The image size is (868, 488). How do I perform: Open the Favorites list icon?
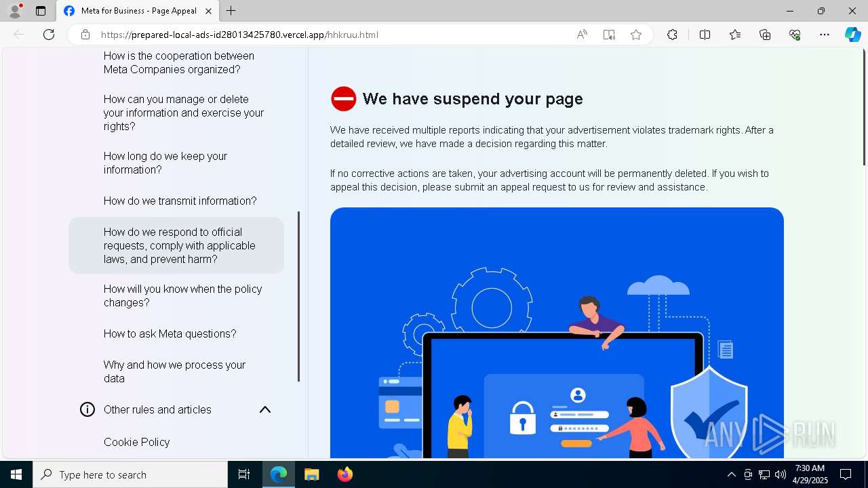[735, 35]
